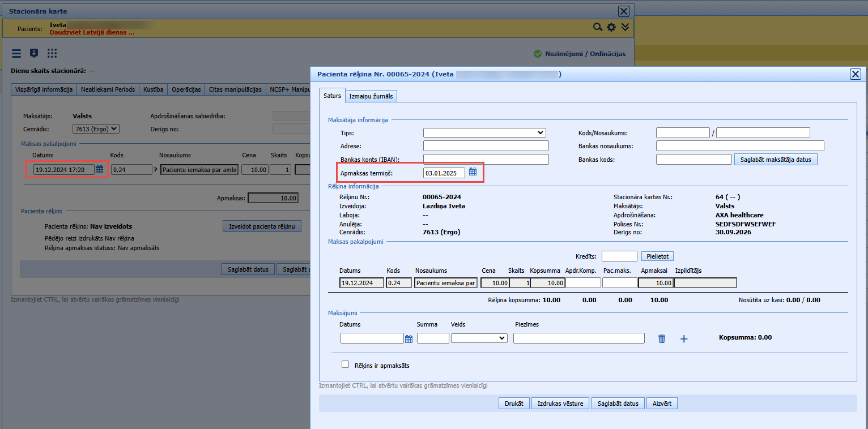This screenshot has width=868, height=429.
Task: Click the Pielietot button
Action: [x=657, y=256]
